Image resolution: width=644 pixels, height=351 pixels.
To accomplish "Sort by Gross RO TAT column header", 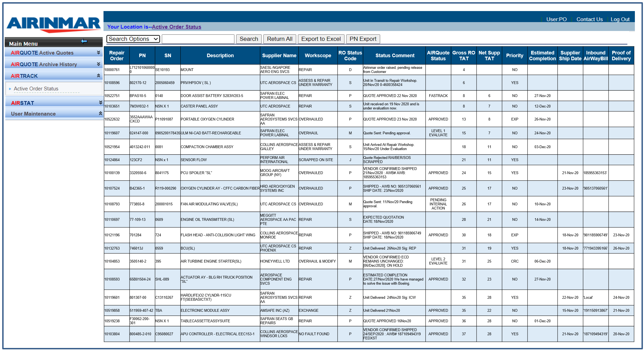I will tap(464, 56).
